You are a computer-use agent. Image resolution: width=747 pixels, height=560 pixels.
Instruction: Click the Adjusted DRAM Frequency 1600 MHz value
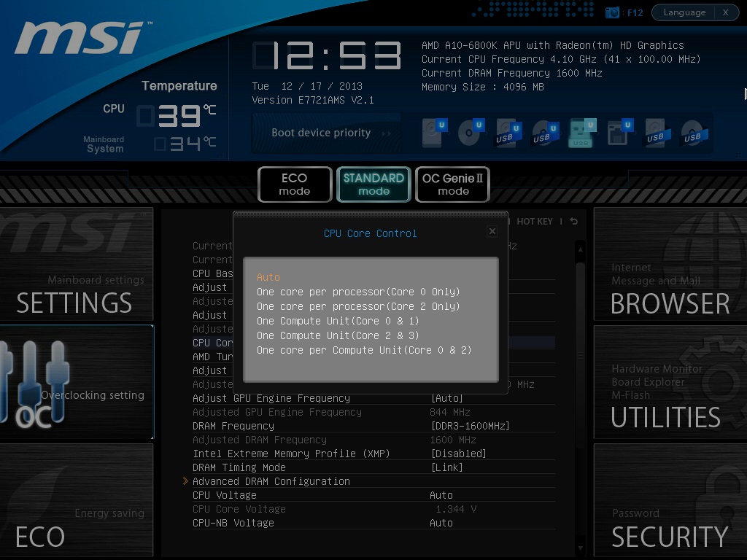[x=453, y=440]
